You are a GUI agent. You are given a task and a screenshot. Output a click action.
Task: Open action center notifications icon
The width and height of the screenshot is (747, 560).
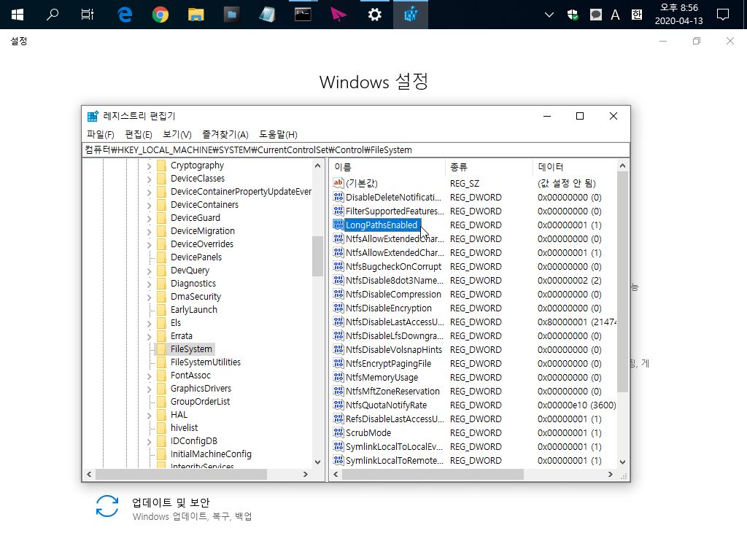pyautogui.click(x=723, y=15)
